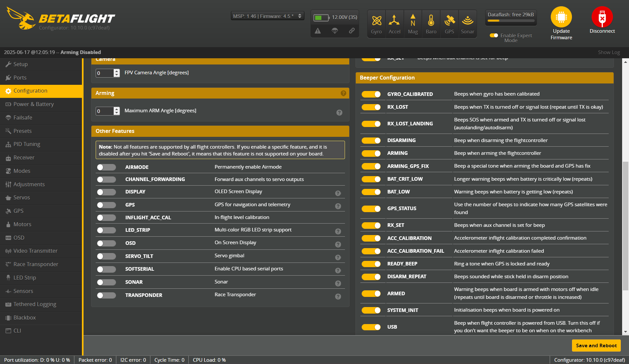Click the Betaflight bee logo

click(x=21, y=18)
